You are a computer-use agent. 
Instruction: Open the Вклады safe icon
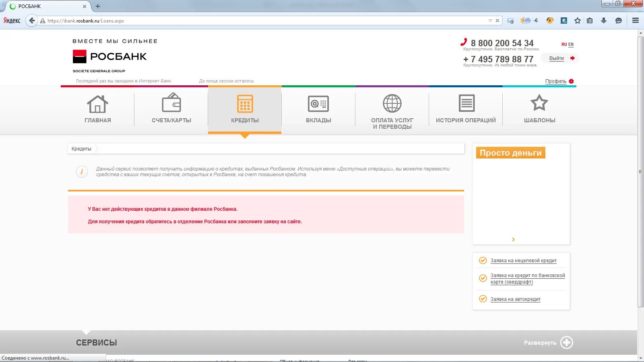click(x=318, y=104)
